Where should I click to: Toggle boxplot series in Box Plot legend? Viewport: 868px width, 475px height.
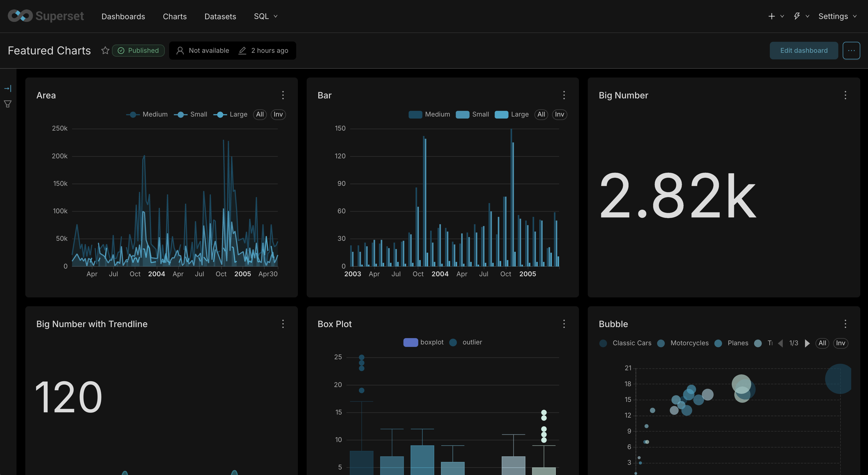pos(423,342)
